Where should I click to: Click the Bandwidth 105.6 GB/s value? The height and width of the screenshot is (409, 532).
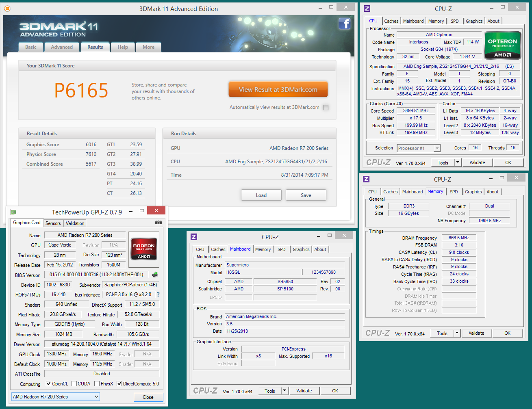pyautogui.click(x=138, y=334)
